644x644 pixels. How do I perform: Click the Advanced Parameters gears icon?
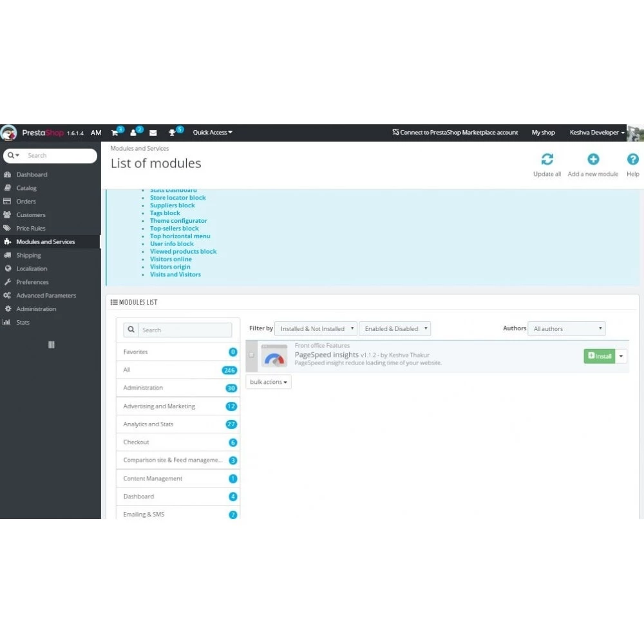[7, 296]
